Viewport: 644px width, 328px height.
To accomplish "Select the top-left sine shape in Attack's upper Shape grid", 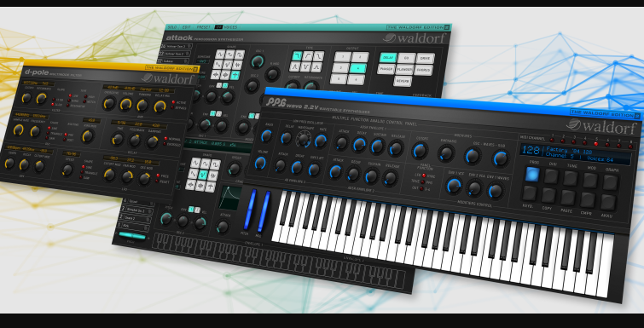I will [x=220, y=55].
